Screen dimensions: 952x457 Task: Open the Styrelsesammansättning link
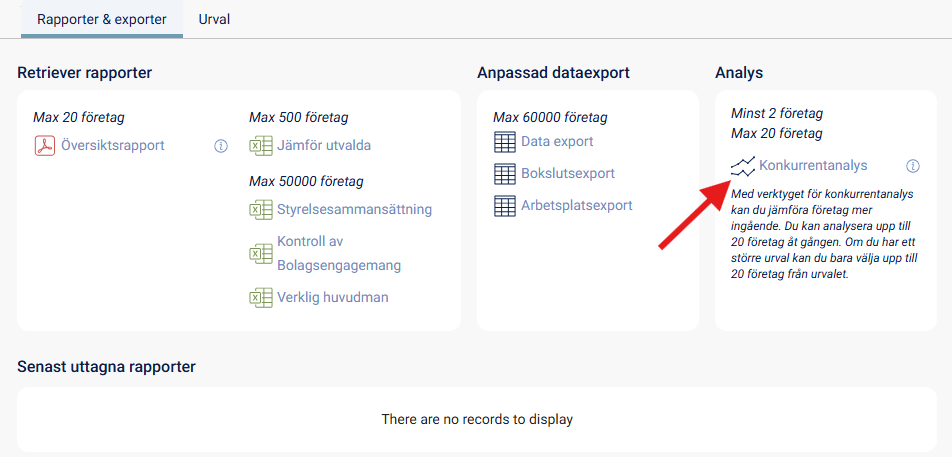point(354,210)
